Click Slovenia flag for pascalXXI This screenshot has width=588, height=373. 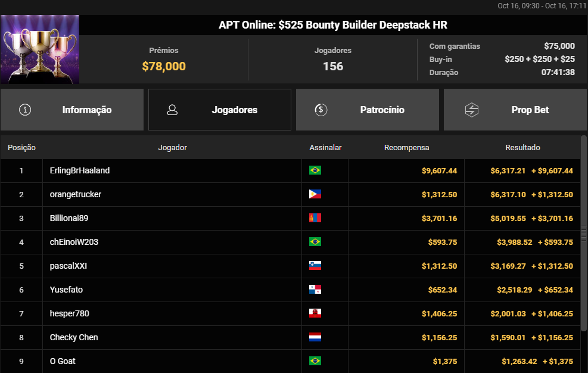[x=315, y=266]
